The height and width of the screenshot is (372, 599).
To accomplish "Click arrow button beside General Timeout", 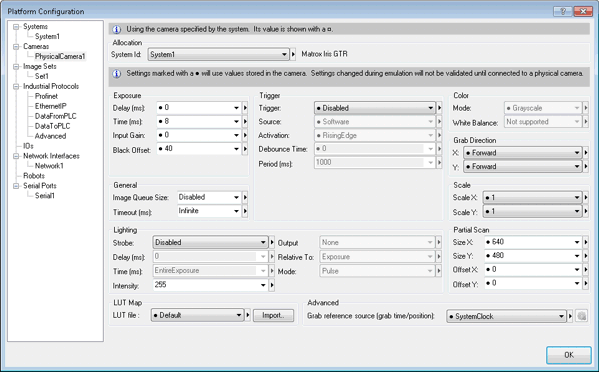I will (x=245, y=211).
